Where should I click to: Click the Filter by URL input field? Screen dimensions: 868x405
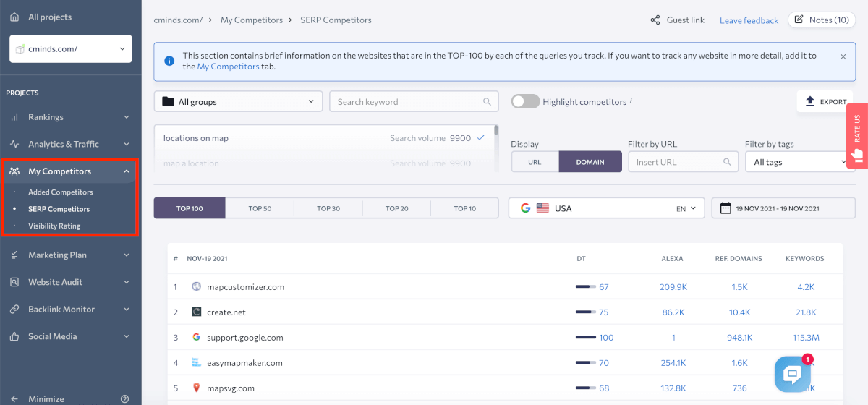click(676, 162)
